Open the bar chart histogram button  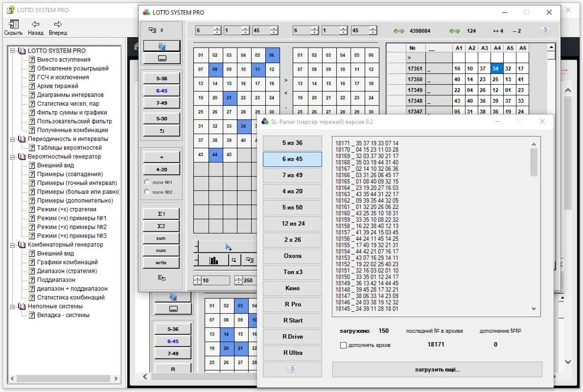tap(214, 260)
